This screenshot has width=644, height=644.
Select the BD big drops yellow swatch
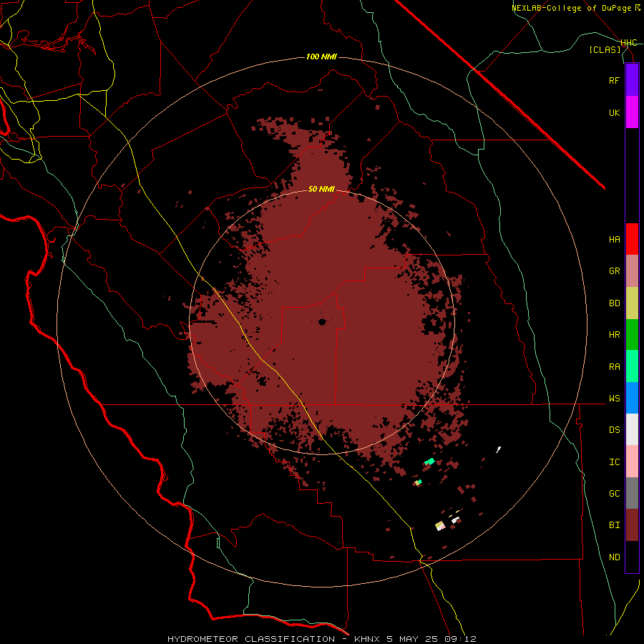pos(632,303)
